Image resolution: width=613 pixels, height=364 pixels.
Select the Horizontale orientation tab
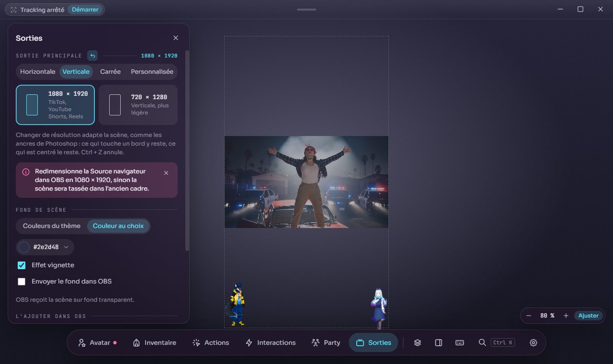pyautogui.click(x=38, y=72)
